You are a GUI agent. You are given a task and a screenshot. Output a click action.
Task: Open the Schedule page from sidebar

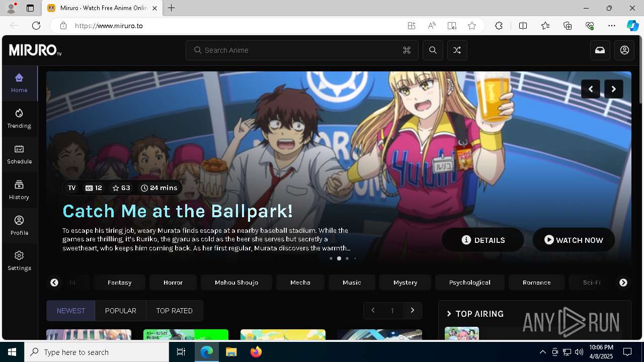(19, 154)
